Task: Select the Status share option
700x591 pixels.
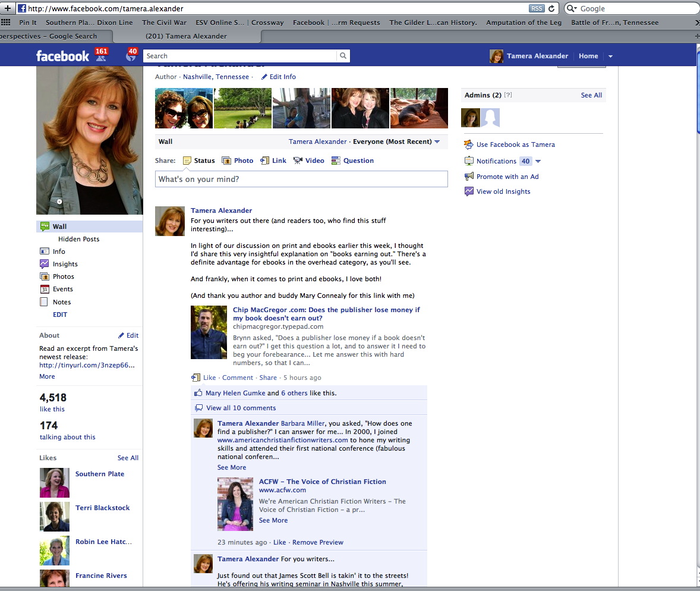Action: 199,161
